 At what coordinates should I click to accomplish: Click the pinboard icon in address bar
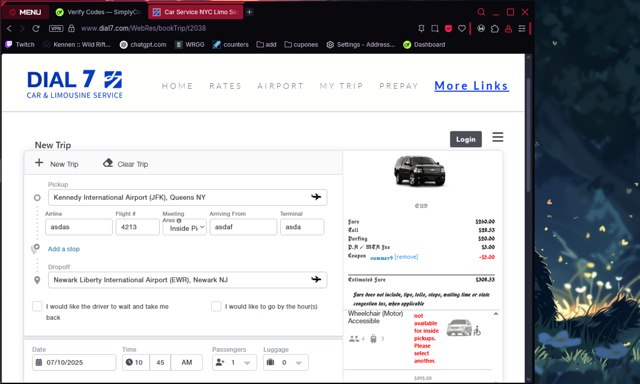pos(421,28)
